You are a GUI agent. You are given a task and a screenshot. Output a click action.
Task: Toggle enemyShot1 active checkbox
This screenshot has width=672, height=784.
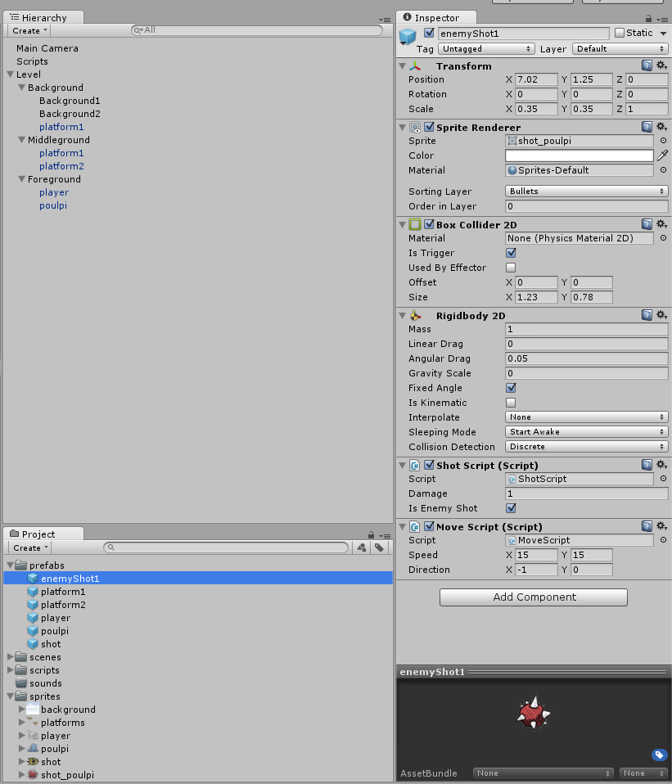pyautogui.click(x=429, y=33)
